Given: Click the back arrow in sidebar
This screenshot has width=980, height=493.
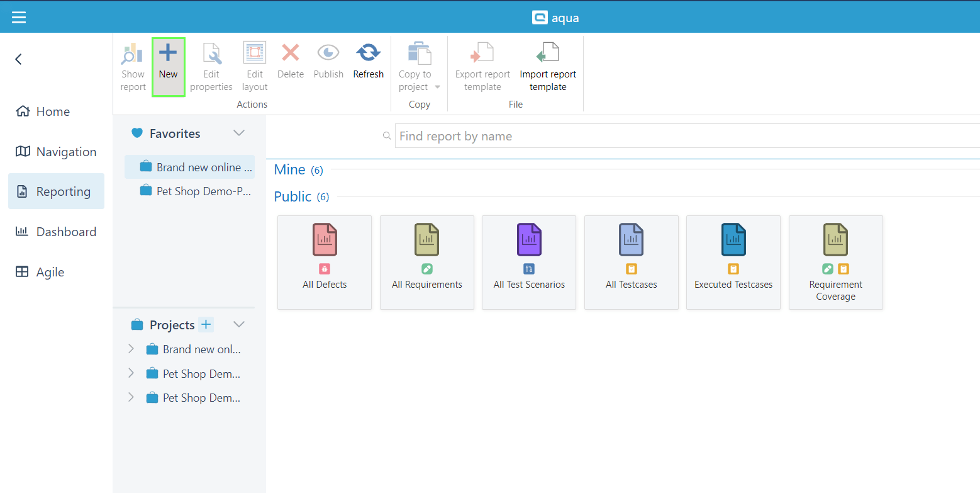Looking at the screenshot, I should [19, 59].
